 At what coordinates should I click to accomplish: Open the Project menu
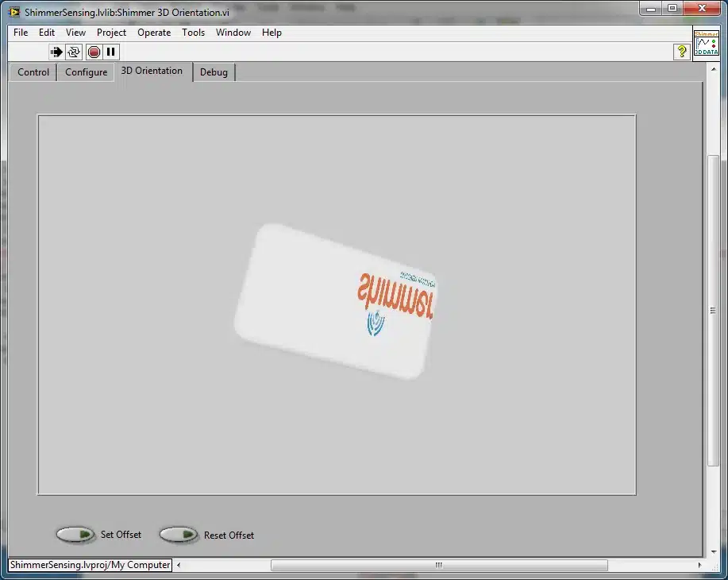[x=111, y=33]
